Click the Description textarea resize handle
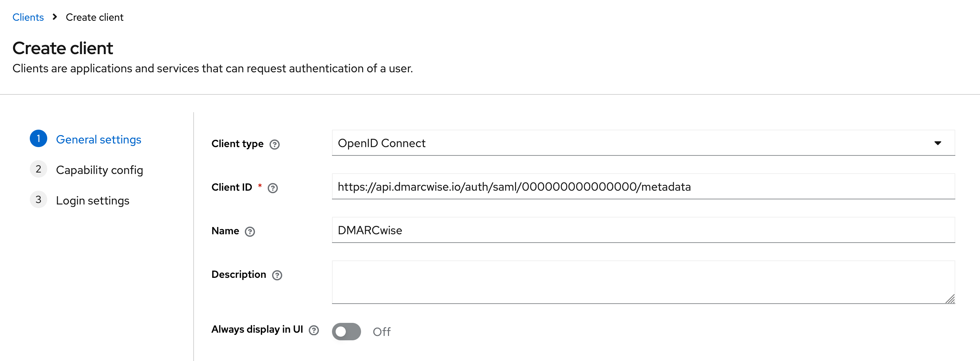This screenshot has height=361, width=980. (950, 300)
